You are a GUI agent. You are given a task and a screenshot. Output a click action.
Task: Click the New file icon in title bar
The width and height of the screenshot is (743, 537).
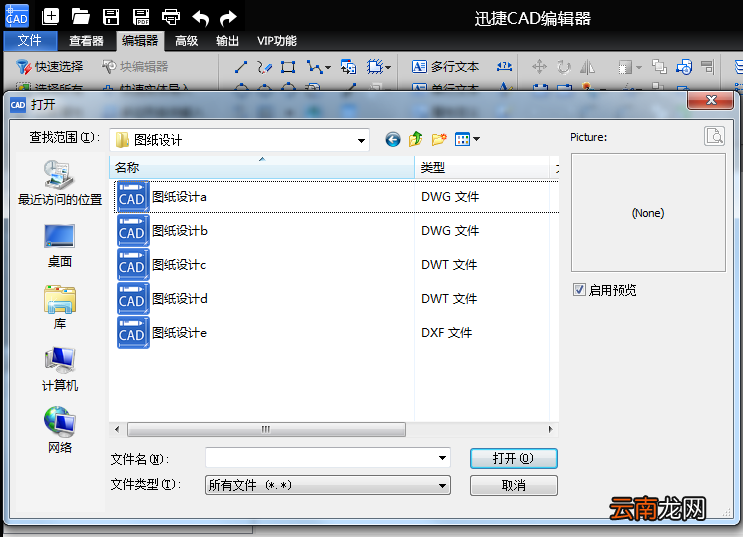click(x=50, y=17)
